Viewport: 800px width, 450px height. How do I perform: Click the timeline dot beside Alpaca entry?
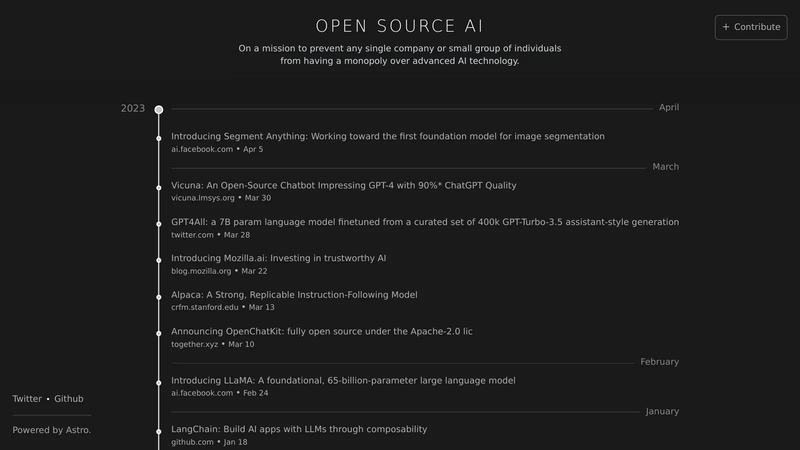pos(159,297)
